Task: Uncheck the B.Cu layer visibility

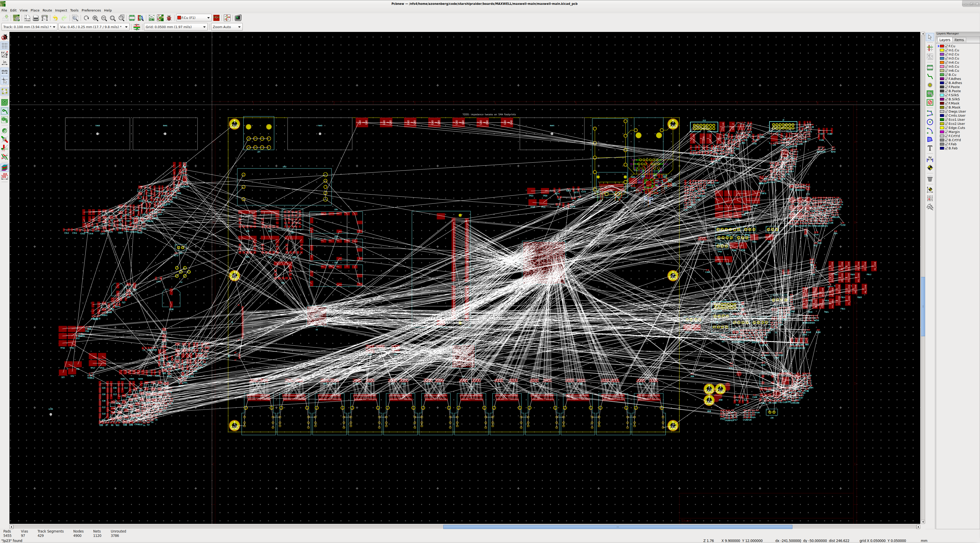Action: (x=946, y=75)
